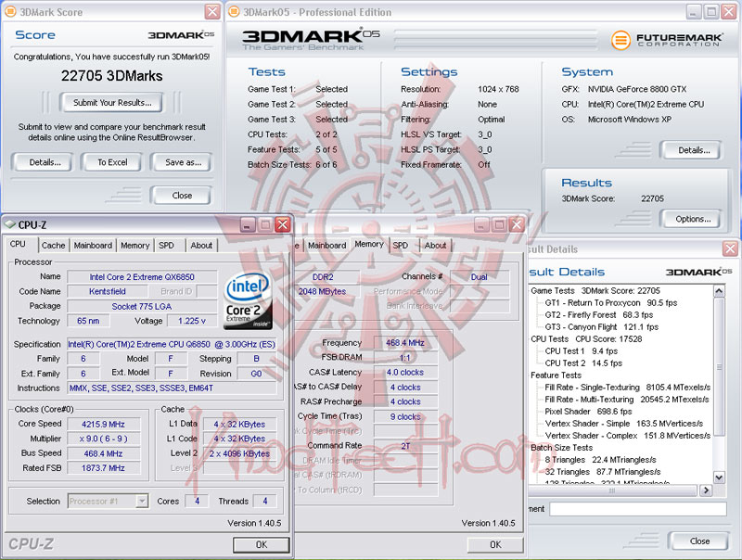Open Mainboard tab in front CPU-Z
Image resolution: width=742 pixels, height=560 pixels.
(93, 246)
